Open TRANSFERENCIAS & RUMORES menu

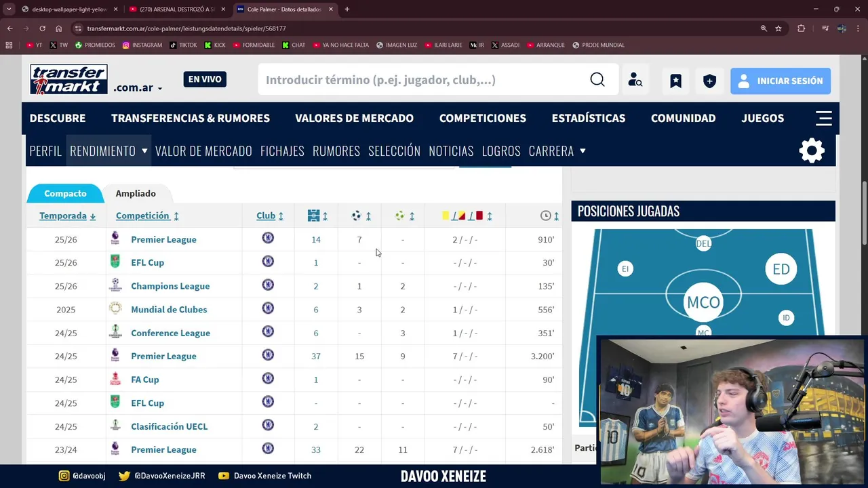tap(191, 118)
